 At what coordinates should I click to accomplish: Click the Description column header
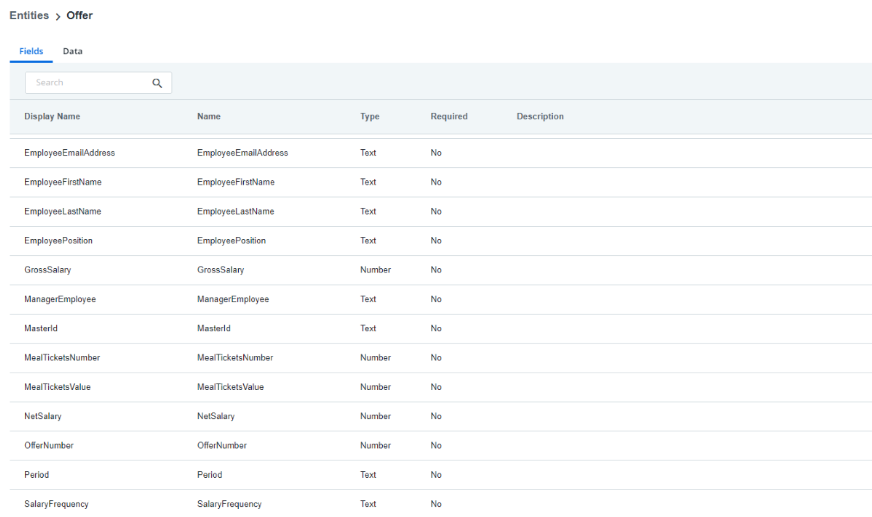[540, 116]
